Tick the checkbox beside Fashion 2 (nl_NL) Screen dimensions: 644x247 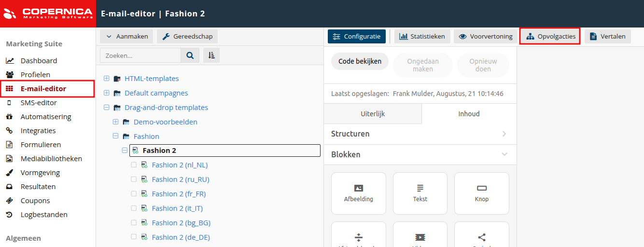134,165
